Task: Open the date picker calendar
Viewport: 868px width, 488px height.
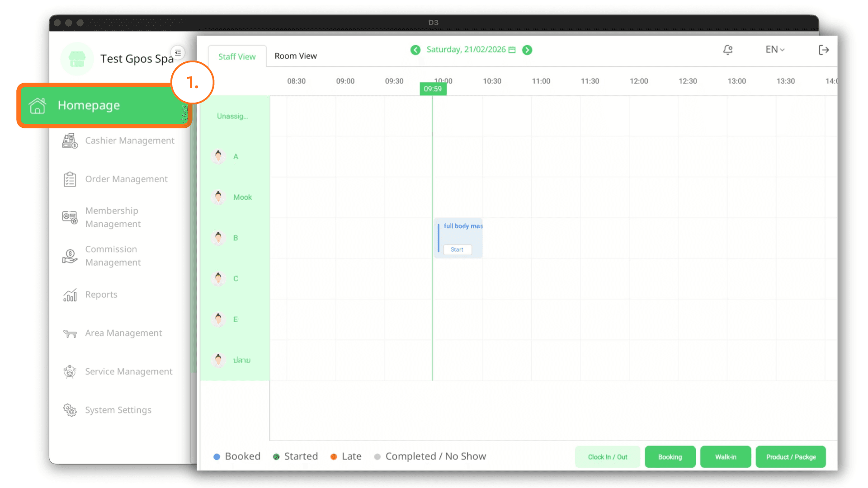Action: [512, 50]
